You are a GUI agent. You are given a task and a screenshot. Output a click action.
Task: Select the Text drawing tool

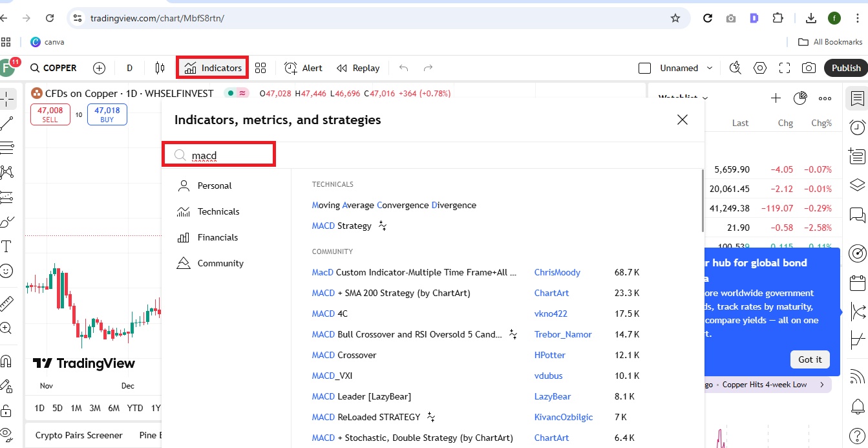7,246
